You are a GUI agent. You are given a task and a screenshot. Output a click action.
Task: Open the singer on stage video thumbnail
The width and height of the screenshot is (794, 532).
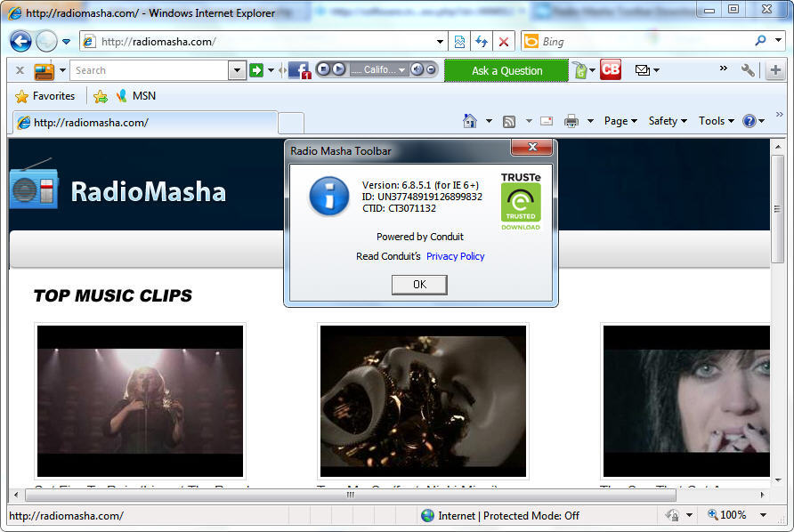click(141, 401)
